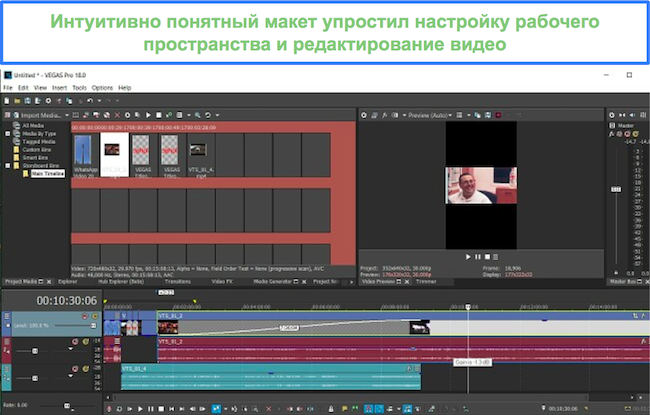Mute the red VTS_01_2 audio track
This screenshot has width=650, height=415.
pos(75,342)
